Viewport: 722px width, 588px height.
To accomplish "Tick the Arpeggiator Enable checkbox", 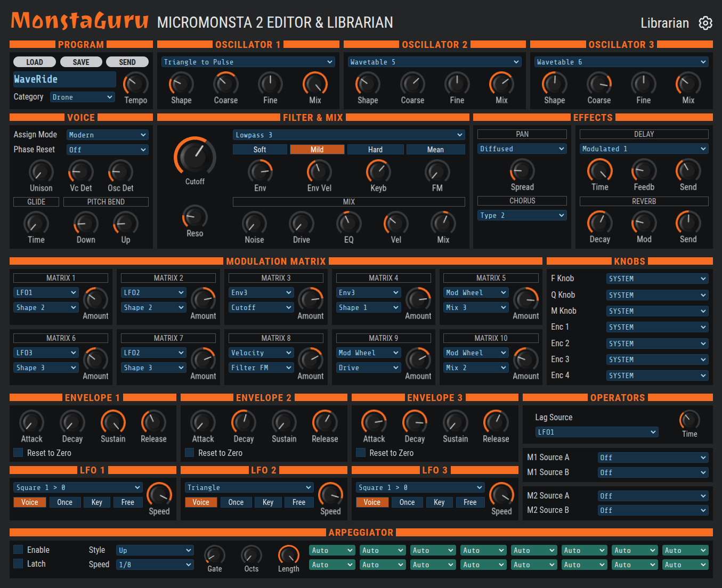I will coord(18,550).
